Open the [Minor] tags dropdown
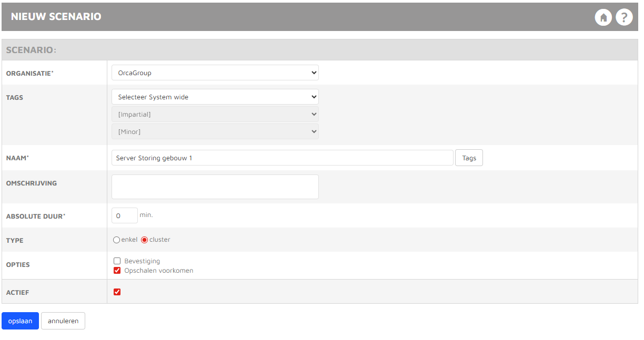The image size is (644, 340). 215,131
